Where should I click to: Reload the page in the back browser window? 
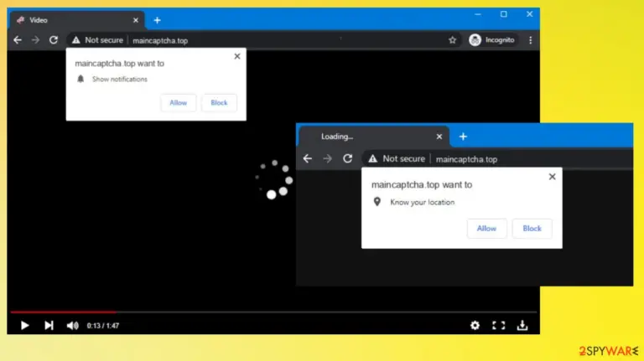coord(54,40)
